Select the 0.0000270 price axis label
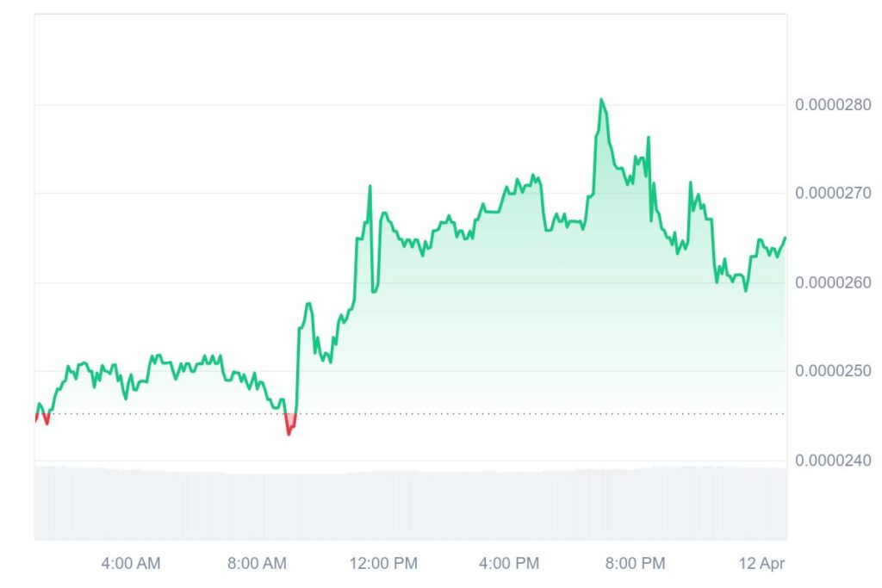 click(x=833, y=193)
